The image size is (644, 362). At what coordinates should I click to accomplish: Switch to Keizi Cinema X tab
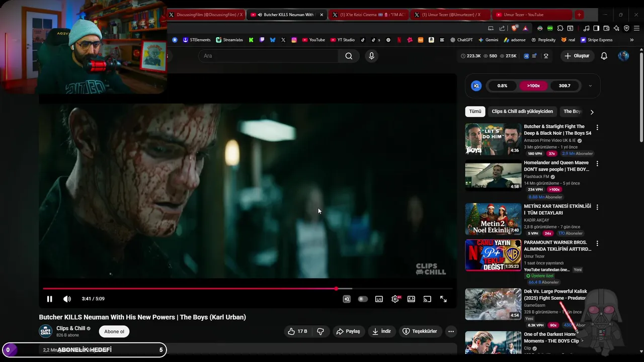coord(368,15)
